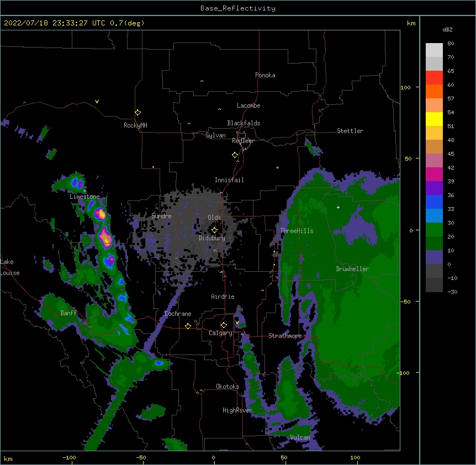Select the RedDeer city label
Image resolution: width=476 pixels, height=465 pixels.
pos(243,141)
